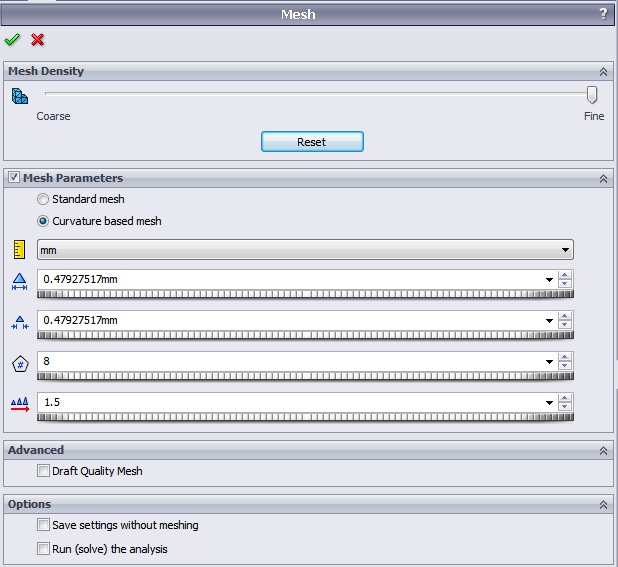618x567 pixels.
Task: Click the Reset button
Action: click(x=312, y=142)
